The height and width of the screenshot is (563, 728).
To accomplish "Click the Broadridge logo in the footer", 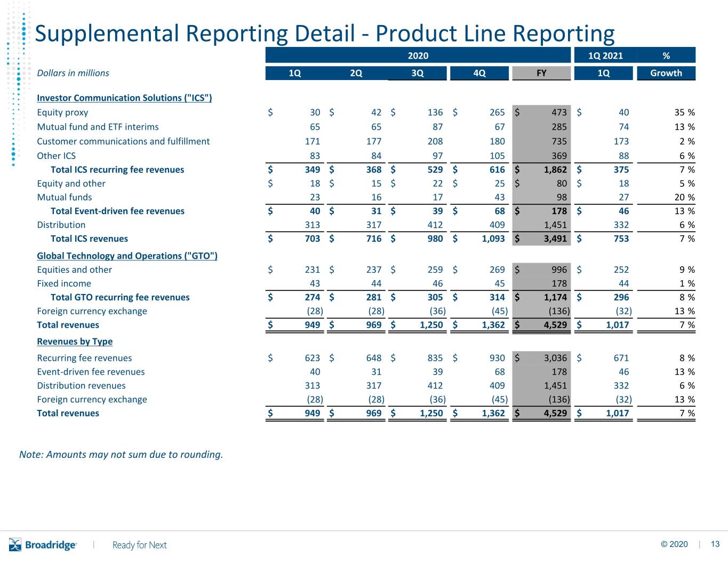I will 43,545.
